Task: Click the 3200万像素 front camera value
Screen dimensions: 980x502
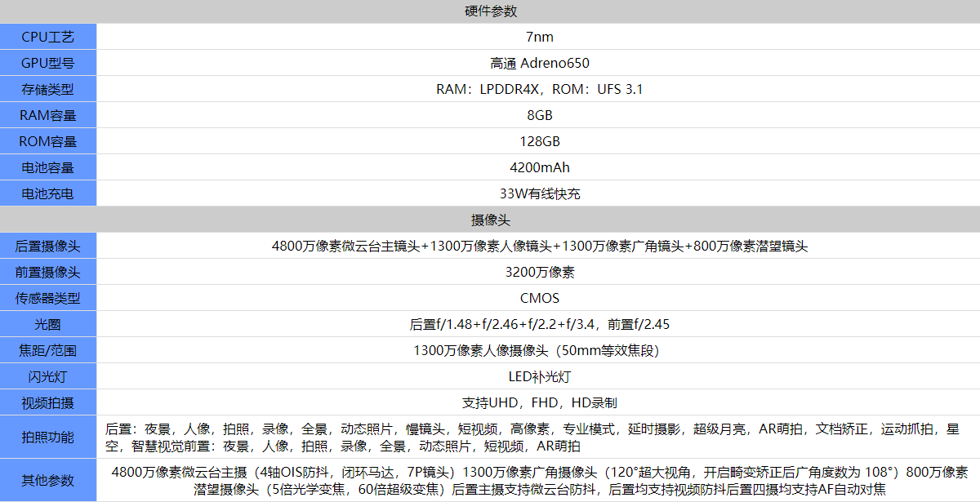Action: (x=539, y=272)
